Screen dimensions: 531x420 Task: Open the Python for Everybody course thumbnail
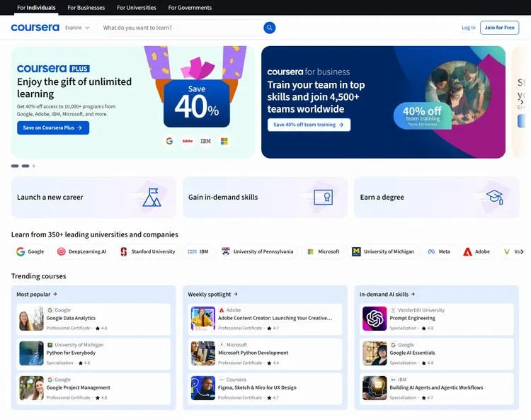pyautogui.click(x=31, y=353)
